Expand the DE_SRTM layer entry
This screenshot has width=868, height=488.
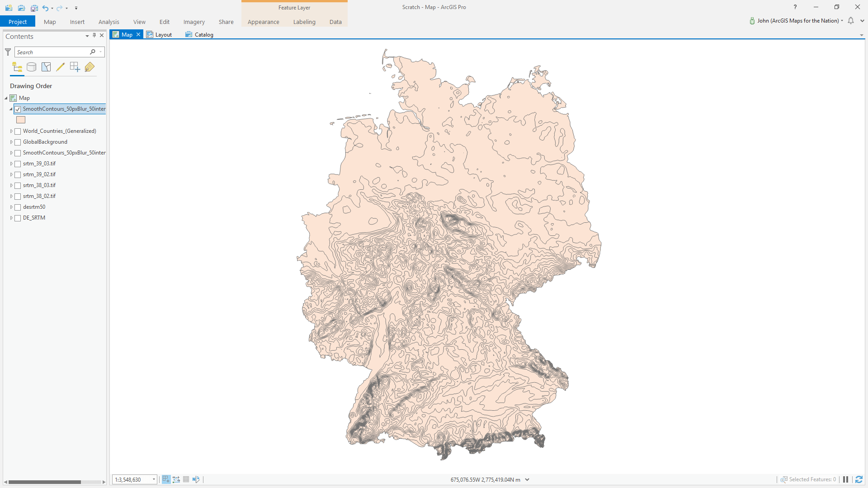[11, 218]
